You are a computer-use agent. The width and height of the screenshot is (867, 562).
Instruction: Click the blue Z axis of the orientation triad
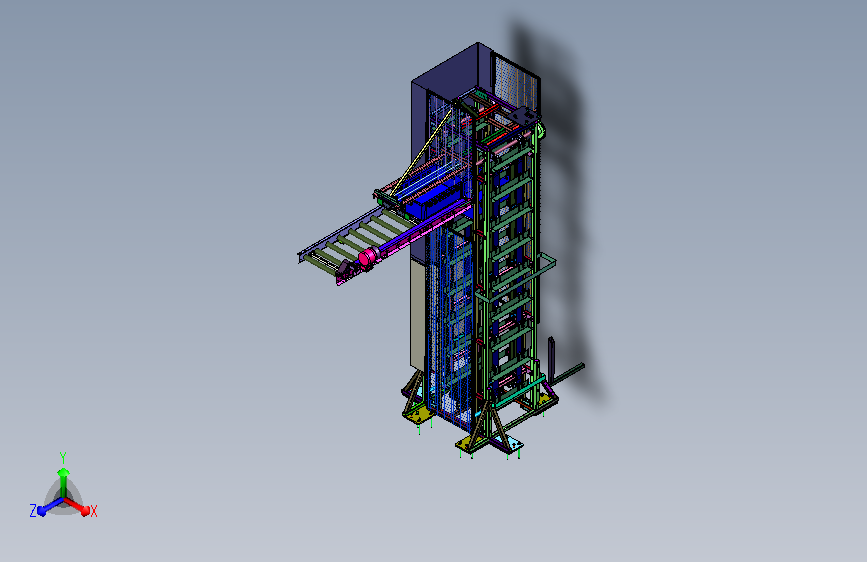coord(50,506)
